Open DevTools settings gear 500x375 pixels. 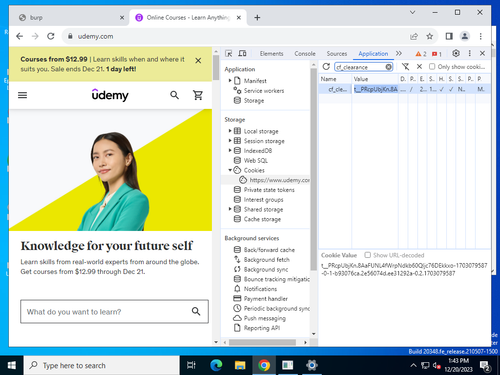pos(456,53)
